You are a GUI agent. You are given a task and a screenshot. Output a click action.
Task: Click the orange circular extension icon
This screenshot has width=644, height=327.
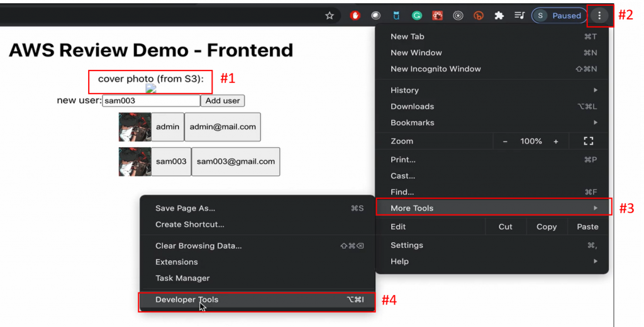tap(479, 16)
